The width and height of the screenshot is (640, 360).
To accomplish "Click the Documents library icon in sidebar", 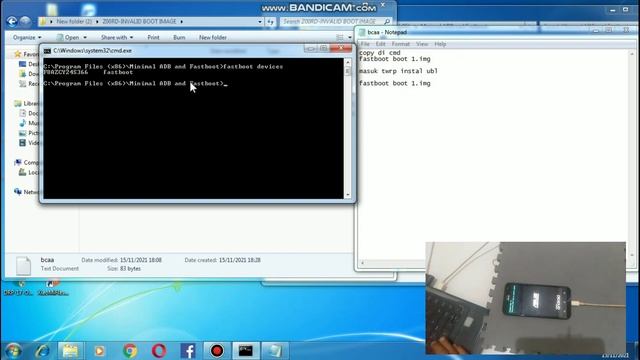I will (x=22, y=113).
